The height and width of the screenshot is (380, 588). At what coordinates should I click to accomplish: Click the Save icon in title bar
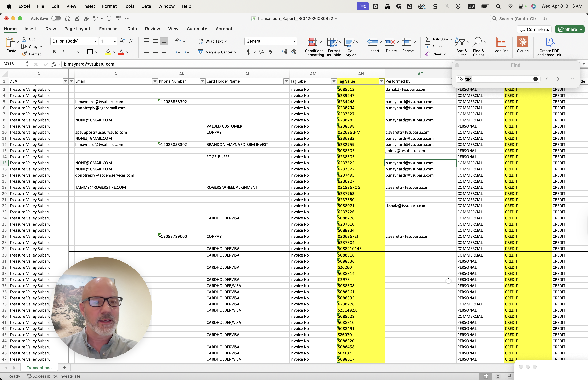pos(77,18)
